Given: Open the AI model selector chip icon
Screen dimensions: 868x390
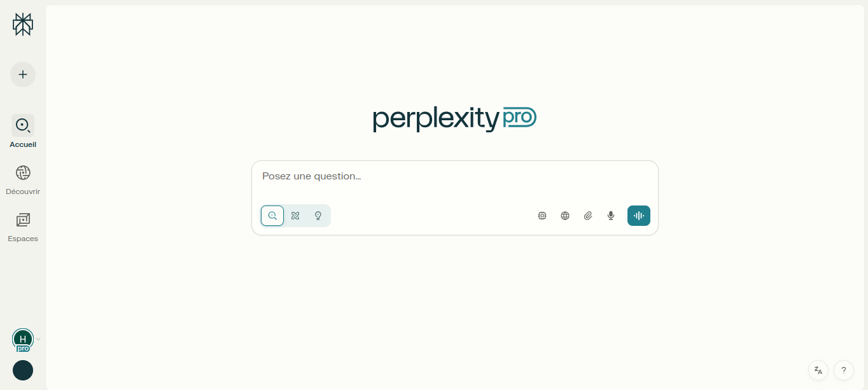Looking at the screenshot, I should (x=542, y=216).
